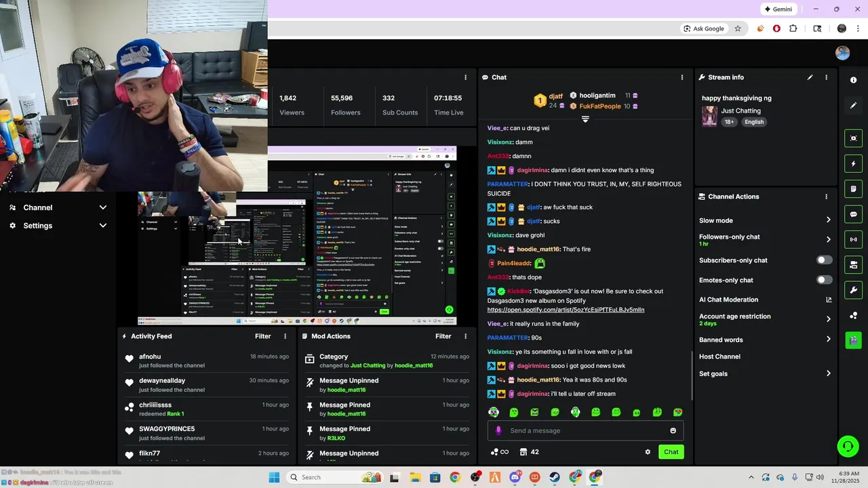The height and width of the screenshot is (488, 868).
Task: Click Ask Google button in address bar
Action: [x=704, y=28]
